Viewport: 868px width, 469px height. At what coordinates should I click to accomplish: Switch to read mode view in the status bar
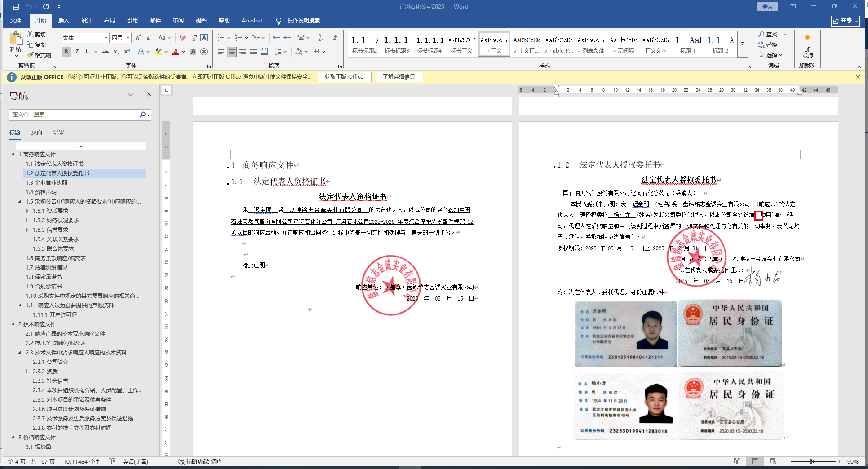click(x=737, y=461)
